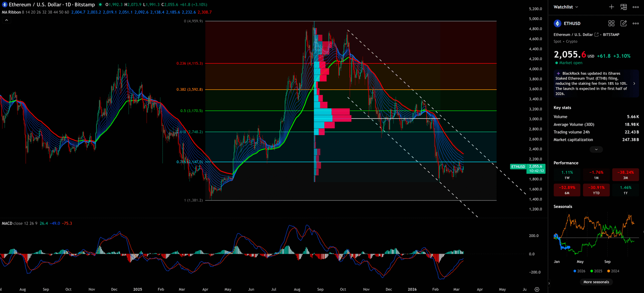Image resolution: width=644 pixels, height=293 pixels.
Task: Toggle the 2026 seasonals series legend
Action: (x=579, y=271)
